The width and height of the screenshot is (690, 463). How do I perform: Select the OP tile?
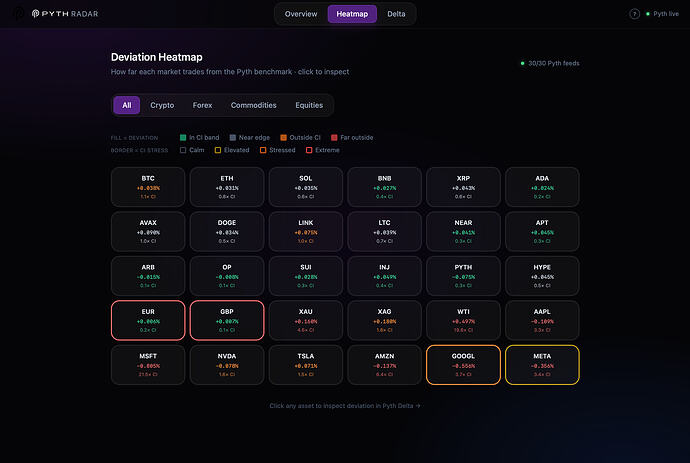tap(227, 276)
